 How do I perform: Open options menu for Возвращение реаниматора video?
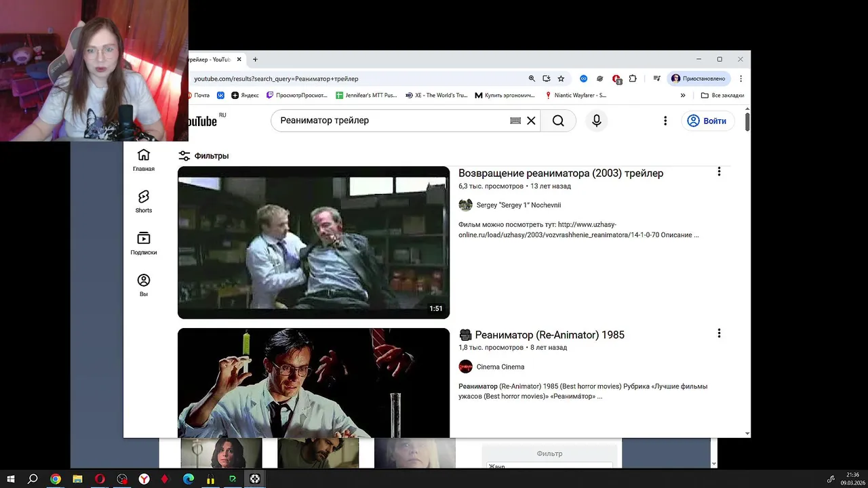[x=719, y=171]
